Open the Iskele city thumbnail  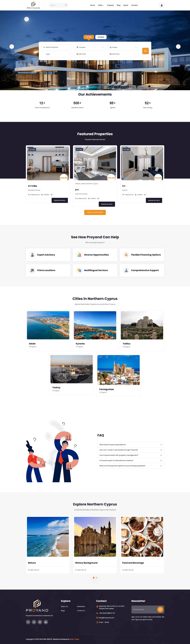(x=48, y=325)
